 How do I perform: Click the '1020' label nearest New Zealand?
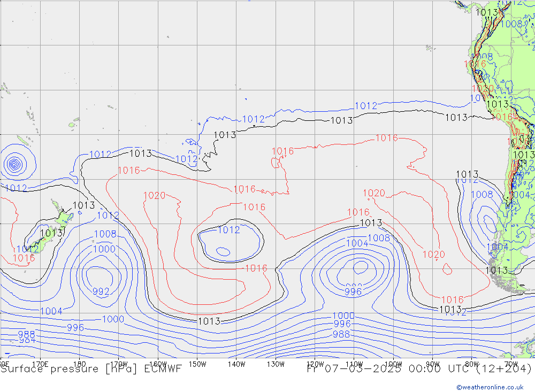[154, 196]
